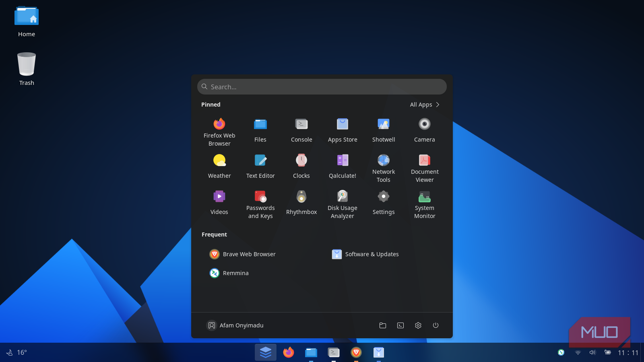644x362 pixels.
Task: Open file manager from launcher footer
Action: tap(383, 325)
